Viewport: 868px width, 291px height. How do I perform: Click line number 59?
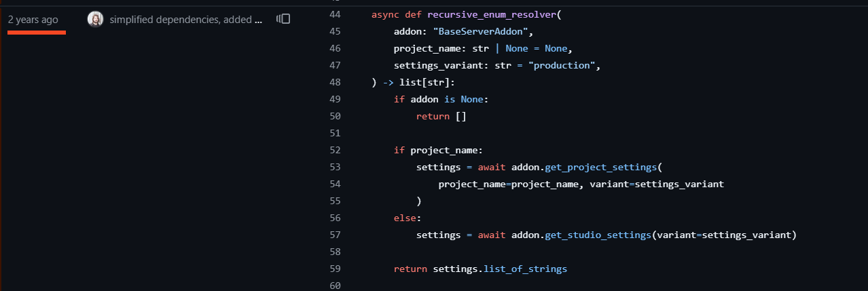[334, 269]
